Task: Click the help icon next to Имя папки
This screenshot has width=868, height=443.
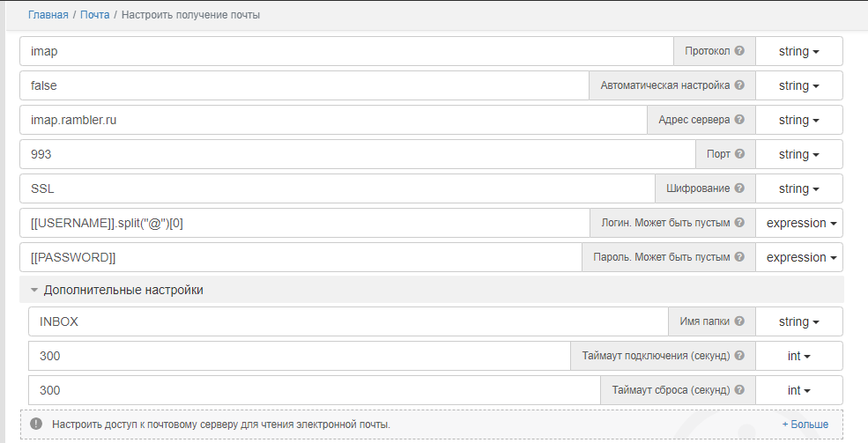Action: (x=739, y=321)
